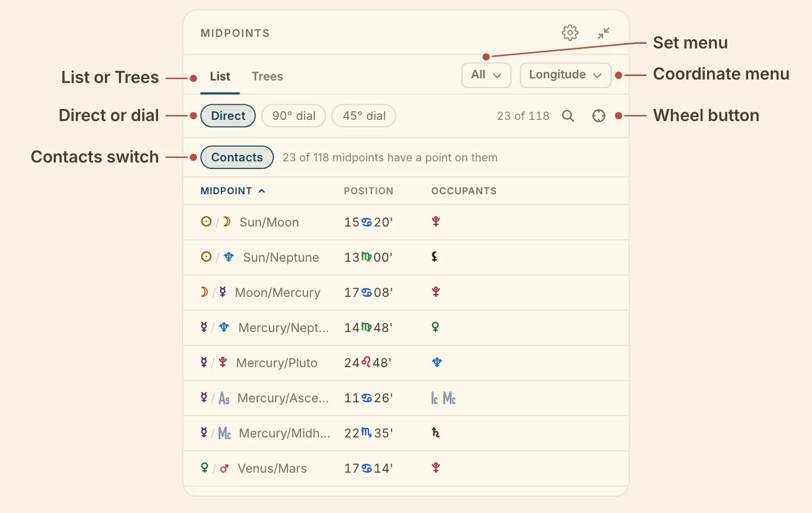This screenshot has height=513, width=812.
Task: Switch to the List tab
Action: (220, 77)
